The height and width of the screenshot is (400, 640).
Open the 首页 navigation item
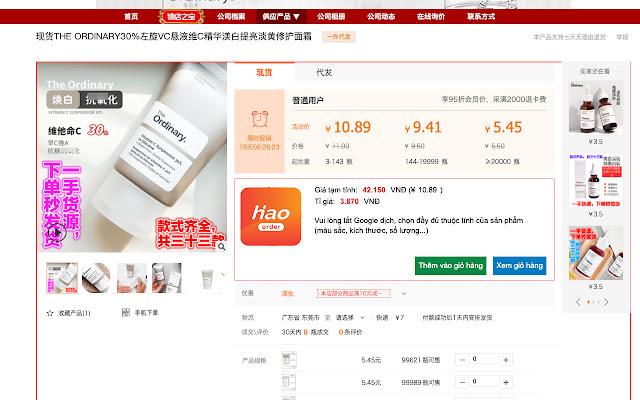(x=131, y=17)
